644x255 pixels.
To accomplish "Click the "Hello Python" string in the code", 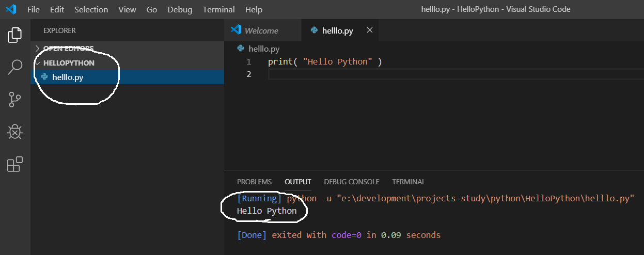I will point(338,62).
